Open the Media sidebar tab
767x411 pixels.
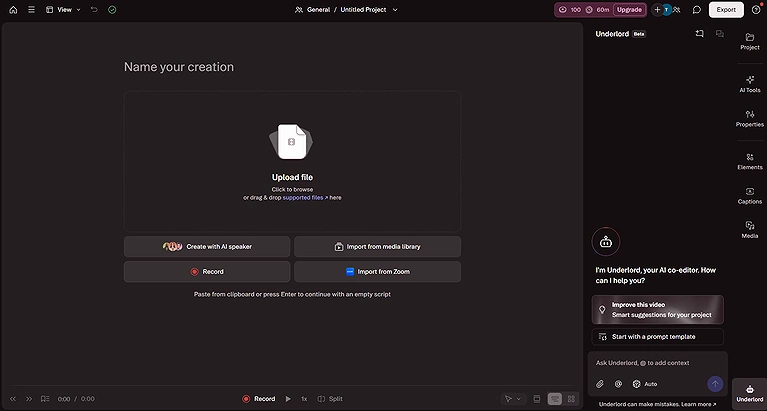[x=750, y=229]
